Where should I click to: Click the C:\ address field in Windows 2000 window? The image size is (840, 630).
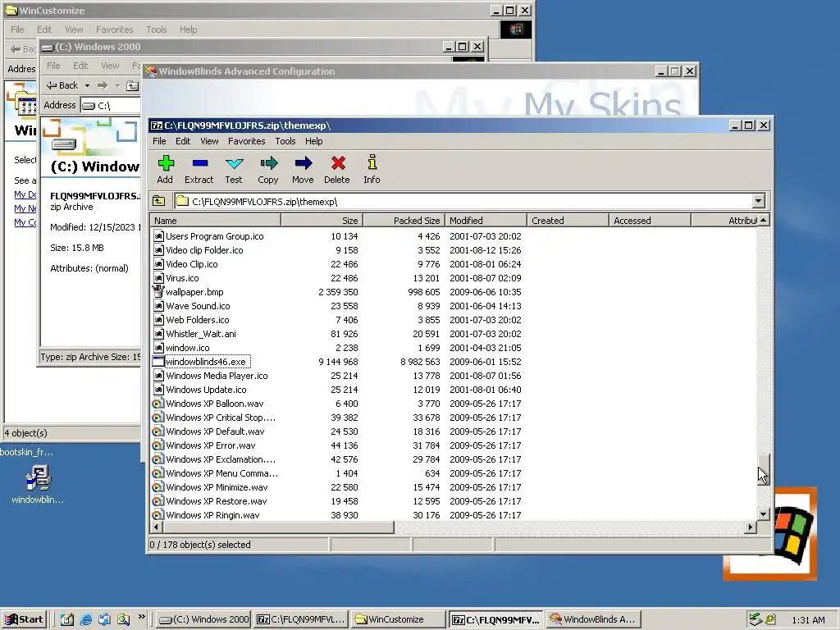111,106
